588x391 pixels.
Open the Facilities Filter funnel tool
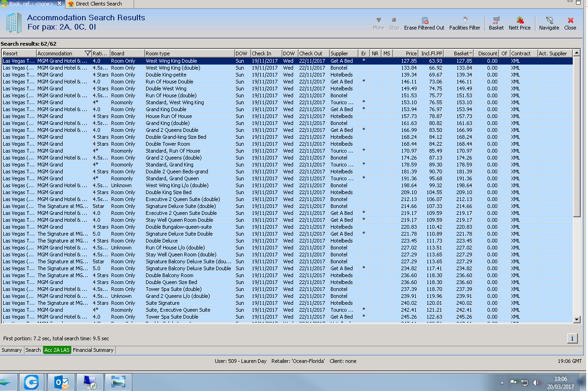coord(465,24)
